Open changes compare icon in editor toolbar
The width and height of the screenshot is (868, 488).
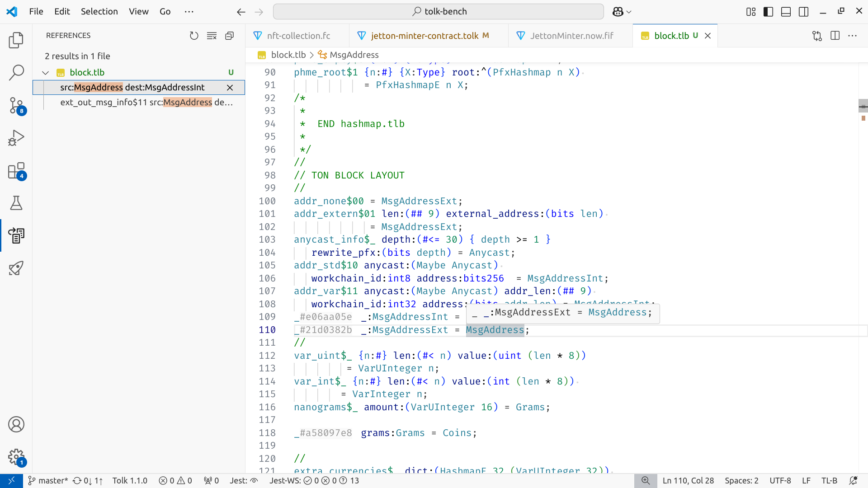pyautogui.click(x=817, y=36)
